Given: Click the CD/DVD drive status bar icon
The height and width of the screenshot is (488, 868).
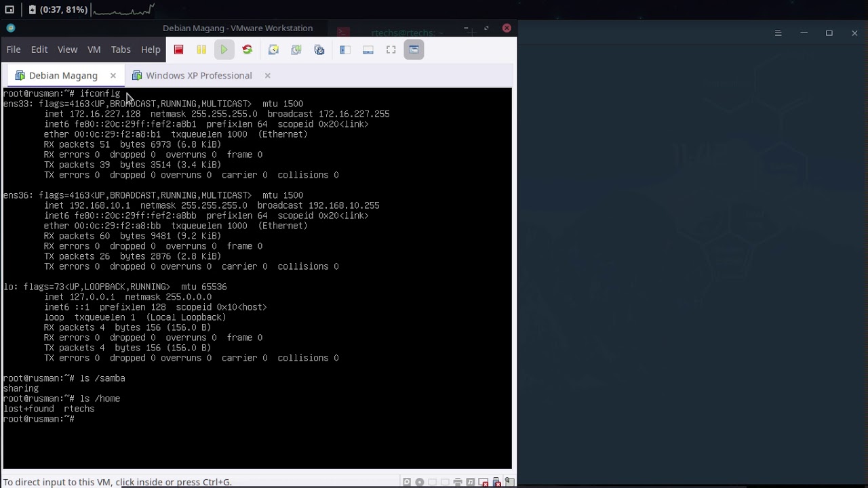Looking at the screenshot, I should 420,482.
